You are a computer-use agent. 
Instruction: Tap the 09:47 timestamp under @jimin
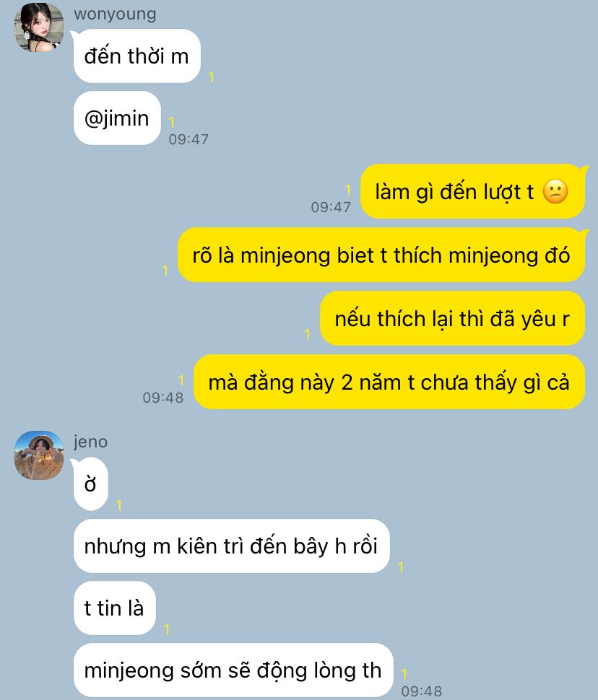[x=188, y=139]
